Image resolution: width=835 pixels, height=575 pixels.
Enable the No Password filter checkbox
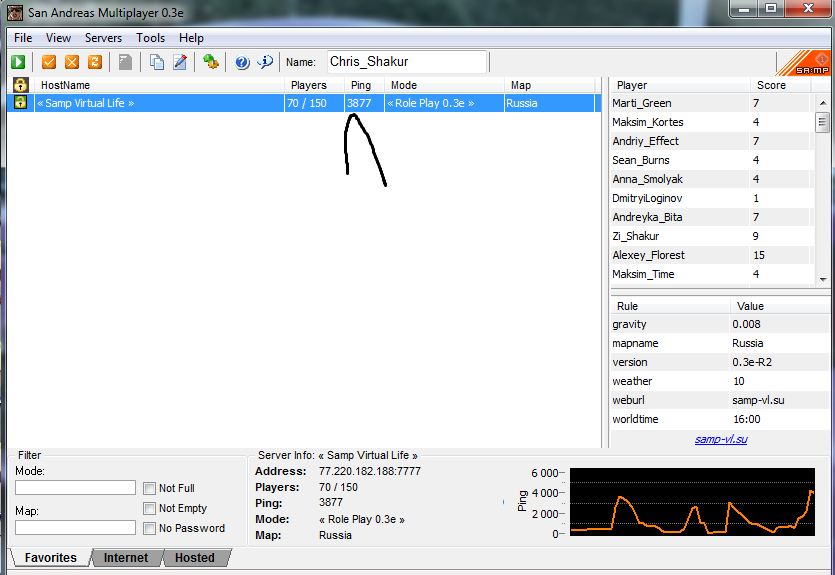tap(150, 528)
